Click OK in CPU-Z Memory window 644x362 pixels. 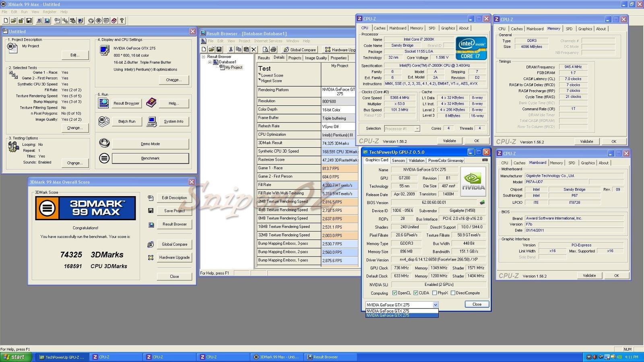click(x=614, y=141)
